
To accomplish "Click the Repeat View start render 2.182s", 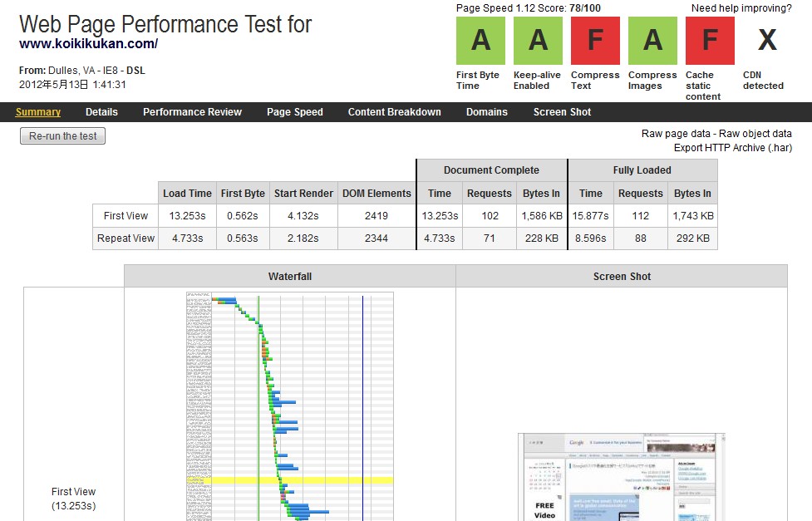I will (303, 238).
